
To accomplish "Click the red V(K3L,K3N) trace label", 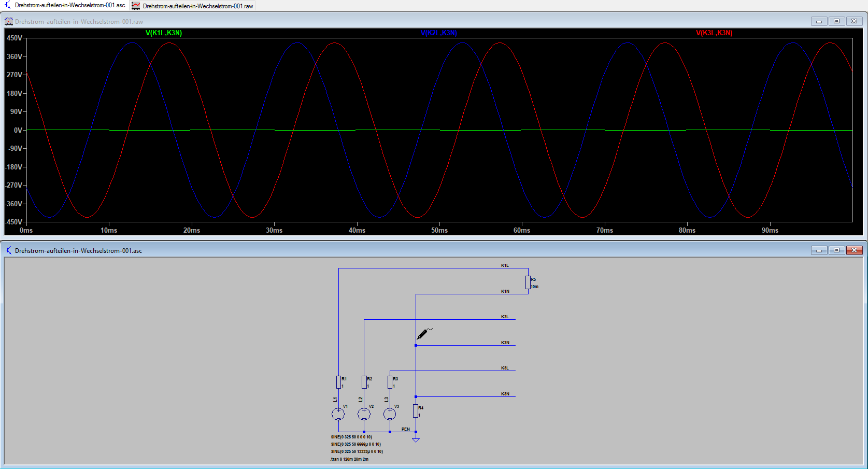I will pos(714,33).
